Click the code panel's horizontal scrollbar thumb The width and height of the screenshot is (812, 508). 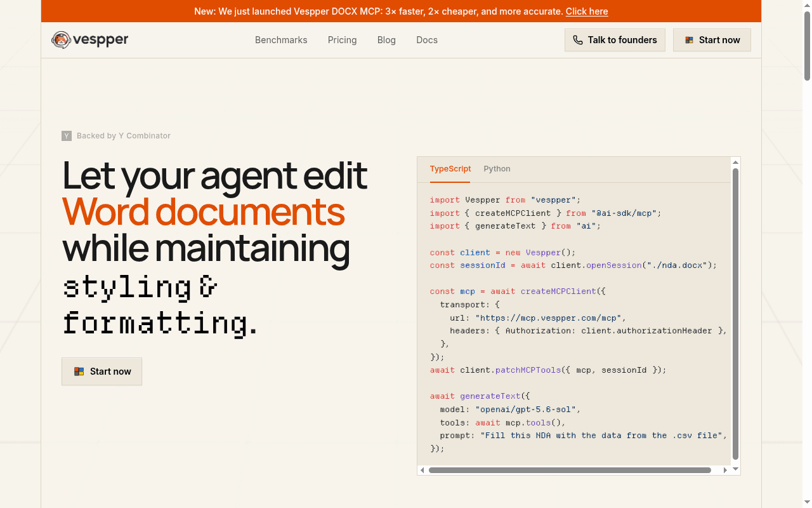570,471
